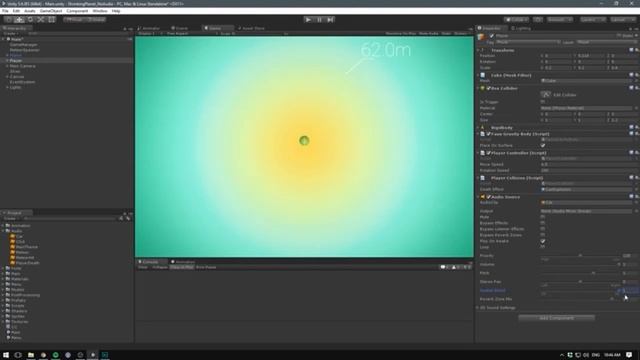Click the Play button
640x360 pixels.
click(309, 20)
